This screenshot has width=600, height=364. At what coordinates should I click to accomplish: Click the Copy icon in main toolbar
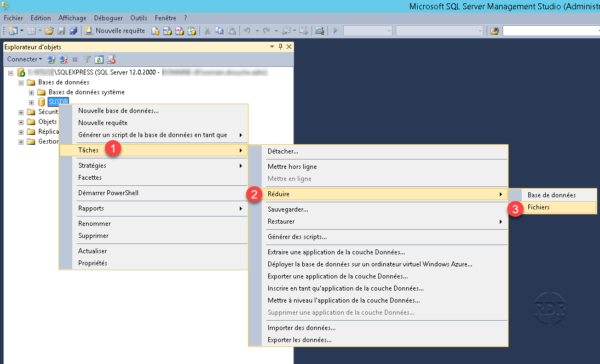point(219,31)
